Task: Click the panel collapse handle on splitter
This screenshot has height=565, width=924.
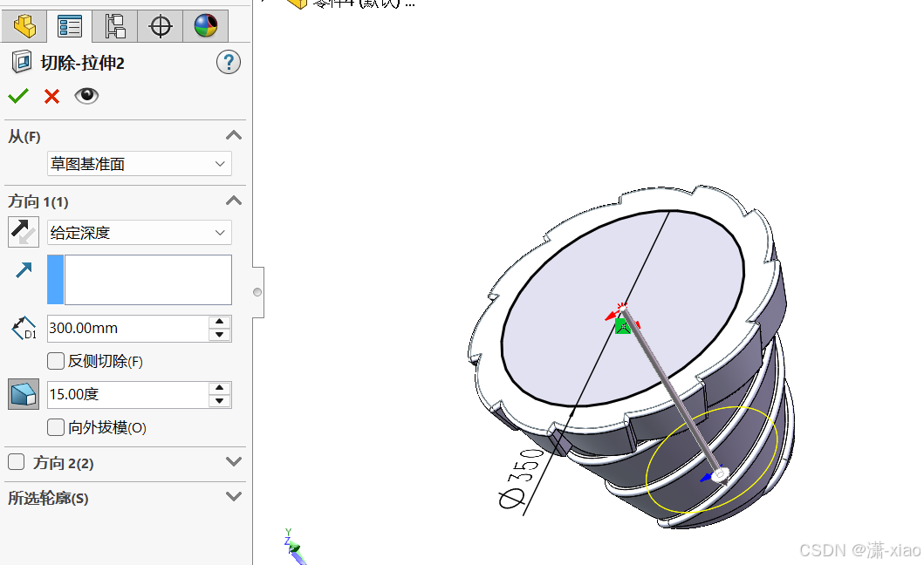Action: click(257, 292)
